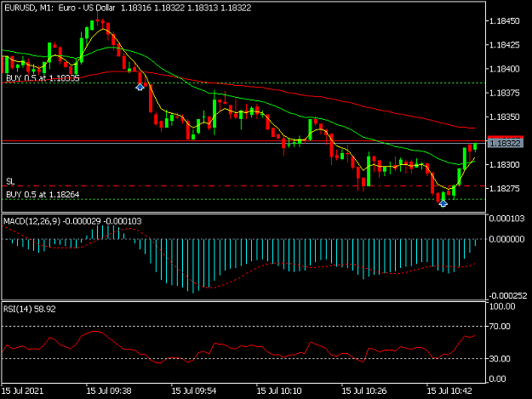532x399 pixels.
Task: Click the MACD(12,26,9) indicator label
Action: click(72, 221)
